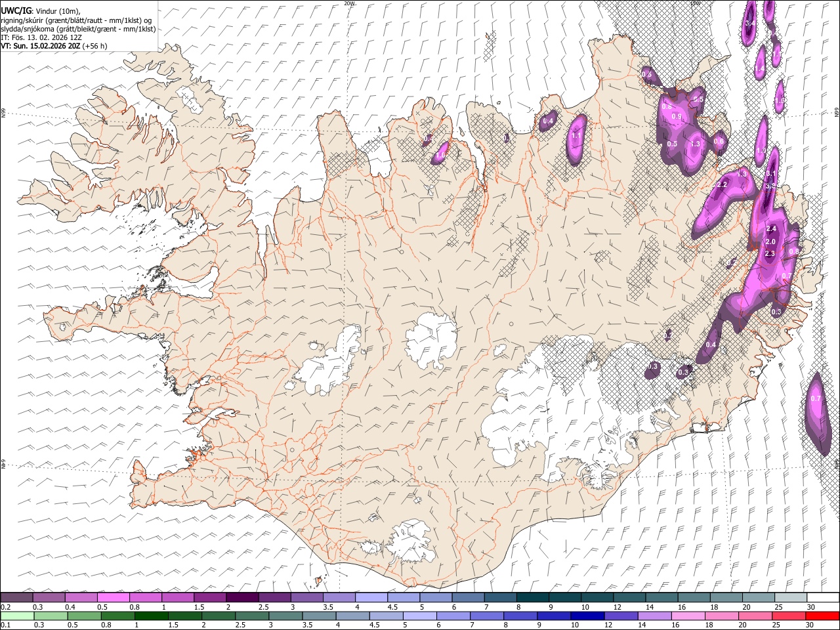
Task: Pick the white 30 swatch in the snow scale
Action: [823, 597]
